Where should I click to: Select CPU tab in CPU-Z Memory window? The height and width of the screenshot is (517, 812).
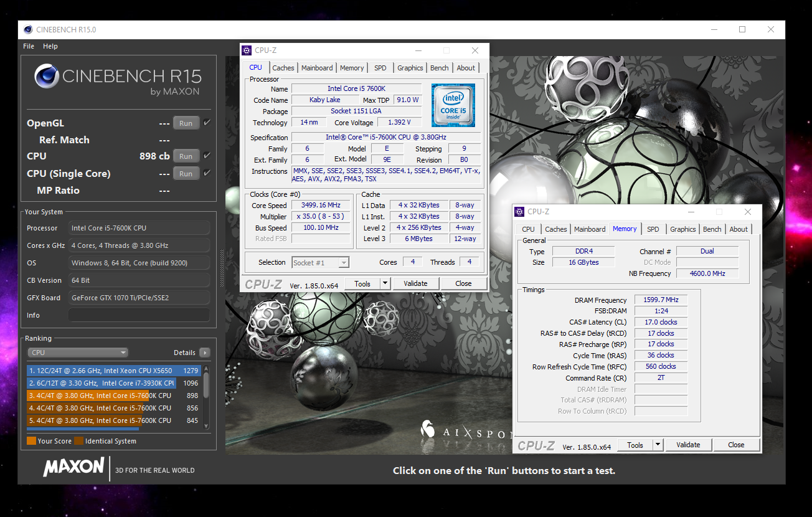pyautogui.click(x=529, y=229)
